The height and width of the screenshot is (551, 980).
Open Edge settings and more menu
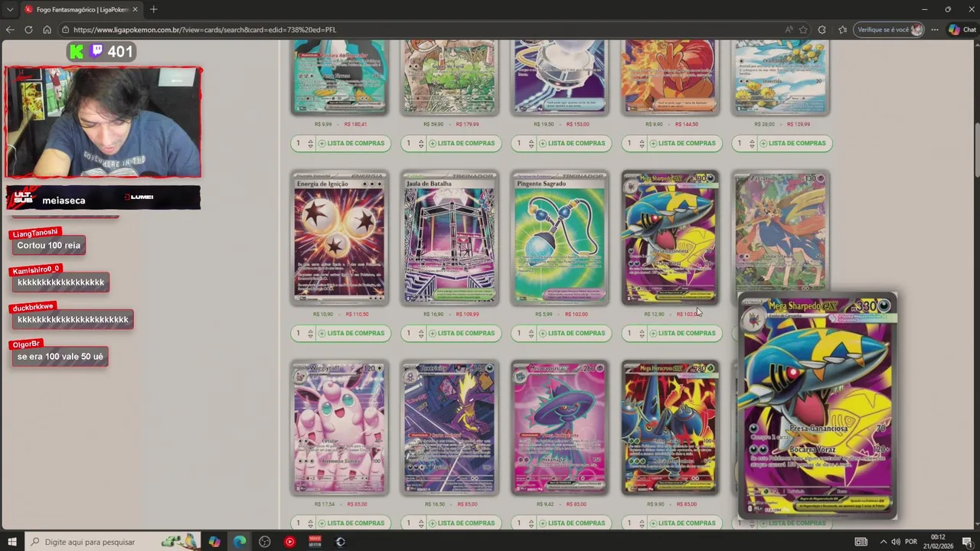click(935, 30)
